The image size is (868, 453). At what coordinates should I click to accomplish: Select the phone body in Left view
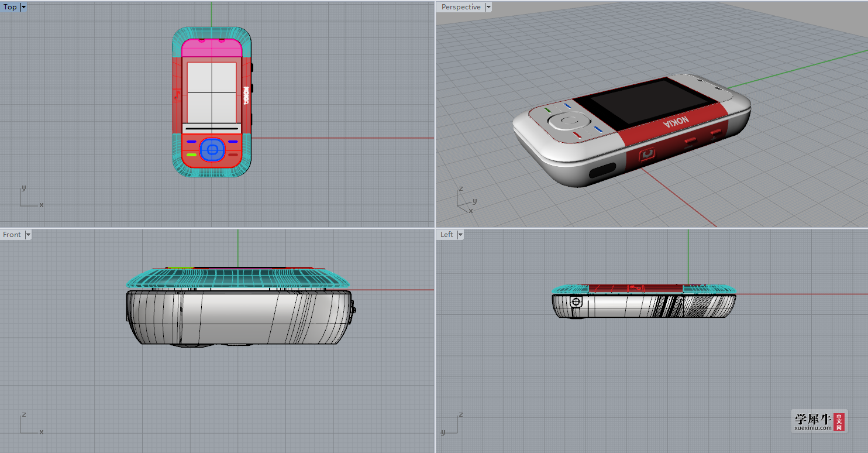pos(643,306)
